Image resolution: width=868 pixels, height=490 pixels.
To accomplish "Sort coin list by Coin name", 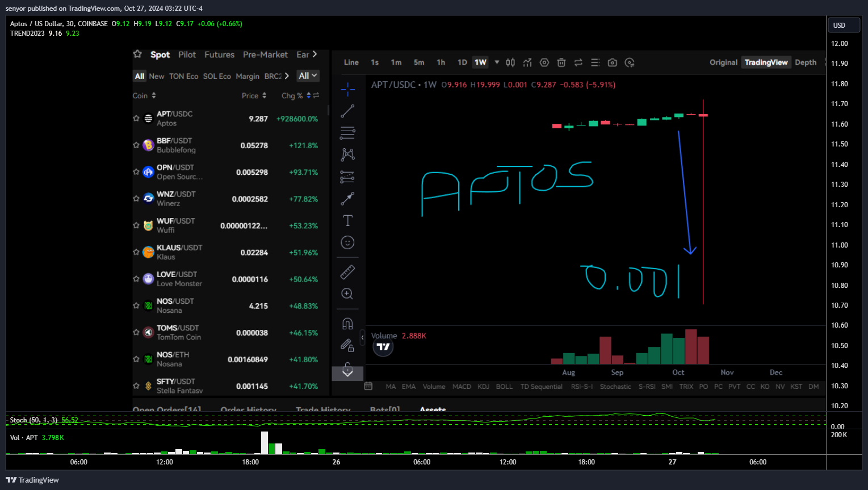I will tap(144, 96).
